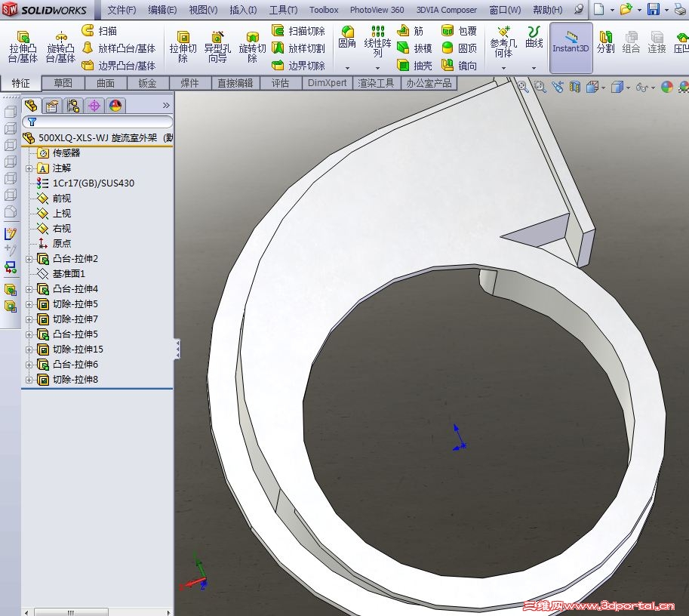689x616 pixels.
Task: Open the 工具(T) menu
Action: [x=283, y=10]
